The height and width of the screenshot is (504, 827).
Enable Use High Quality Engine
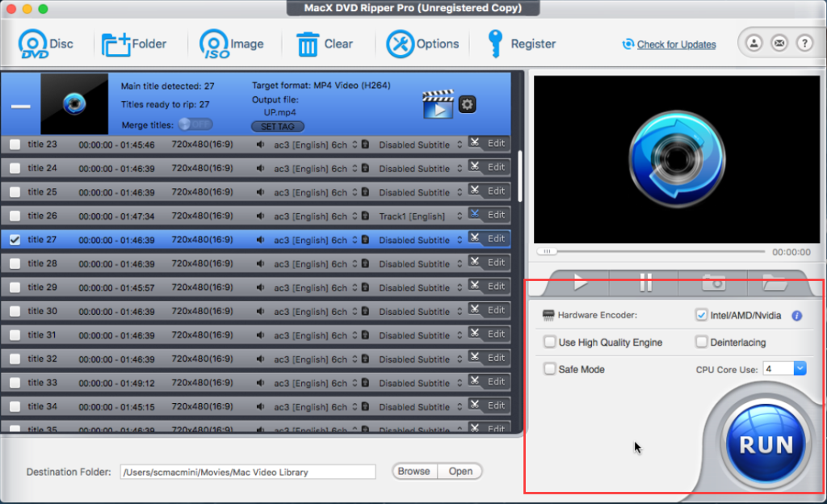549,342
